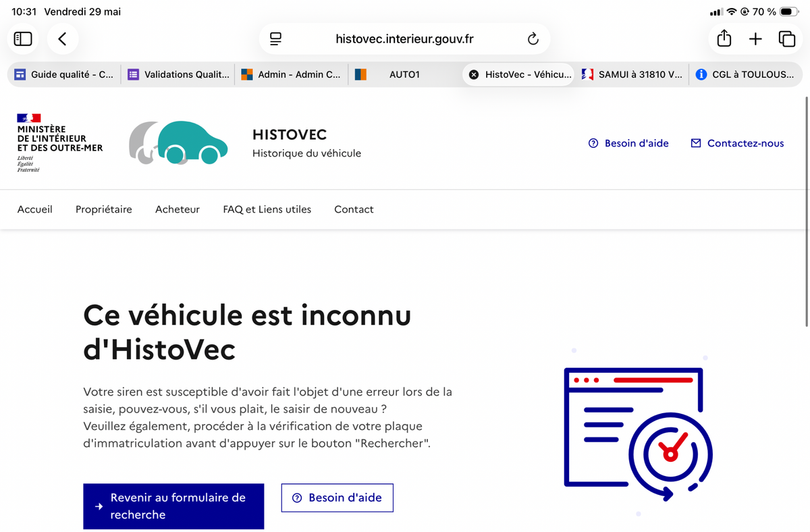This screenshot has height=532, width=810.
Task: Open the Acheteur navigation item
Action: pyautogui.click(x=178, y=209)
